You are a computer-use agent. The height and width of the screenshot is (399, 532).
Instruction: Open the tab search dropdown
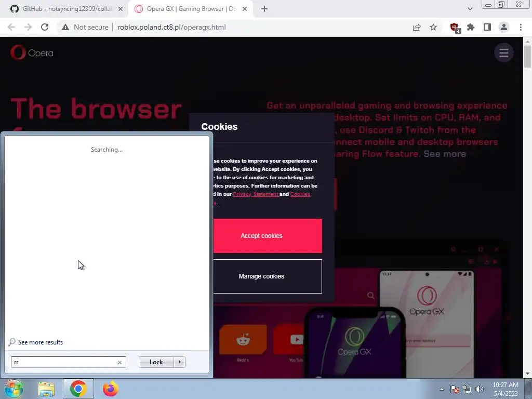click(470, 9)
